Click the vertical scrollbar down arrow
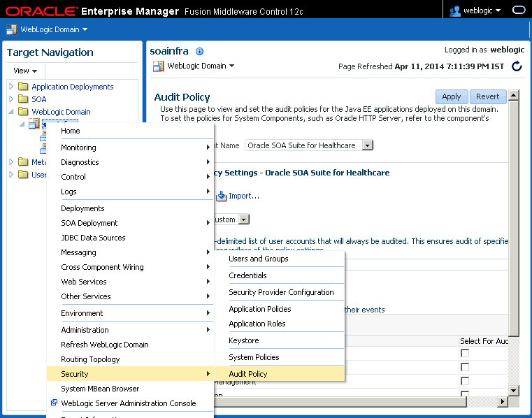The height and width of the screenshot is (418, 532). 513,390
